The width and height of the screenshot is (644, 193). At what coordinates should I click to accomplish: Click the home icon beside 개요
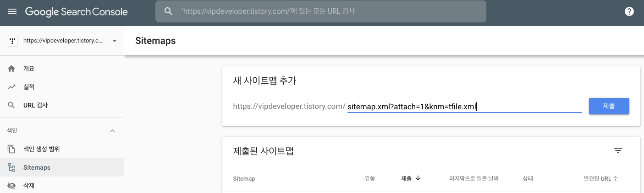[12, 69]
